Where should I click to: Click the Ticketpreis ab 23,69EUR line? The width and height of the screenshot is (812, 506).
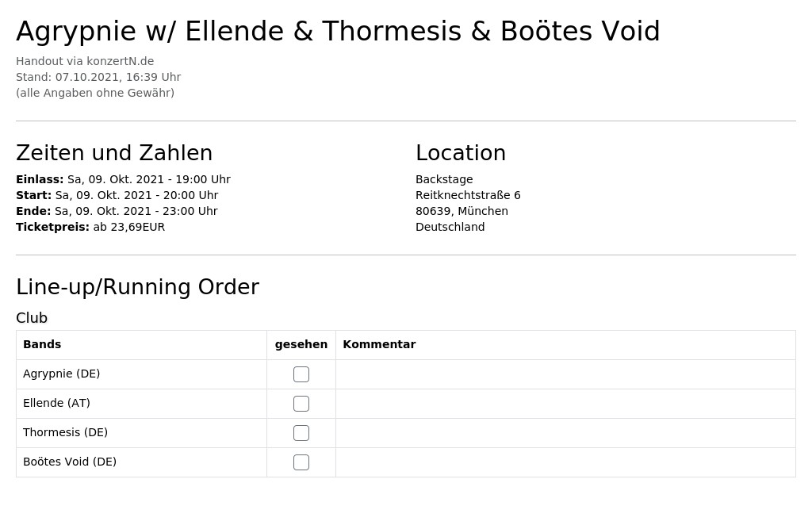point(90,227)
